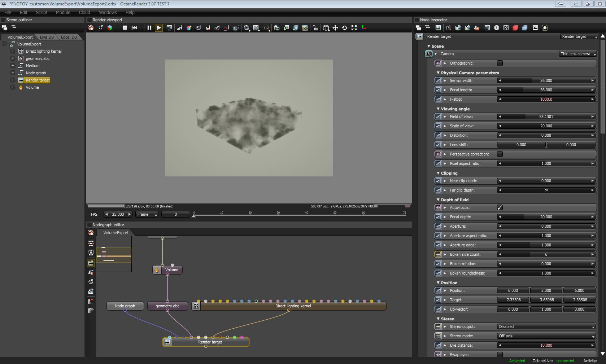This screenshot has height=364, width=606.
Task: Enable the Perspective correction checkbox
Action: (x=500, y=154)
